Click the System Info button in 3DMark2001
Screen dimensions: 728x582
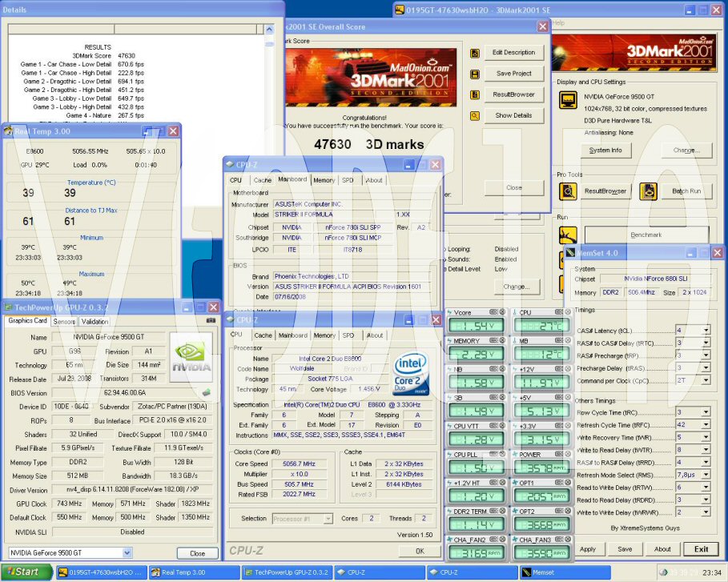605,151
